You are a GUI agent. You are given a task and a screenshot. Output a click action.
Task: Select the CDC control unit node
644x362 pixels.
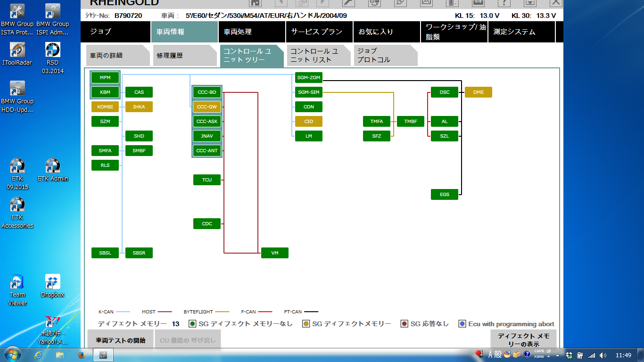(207, 224)
